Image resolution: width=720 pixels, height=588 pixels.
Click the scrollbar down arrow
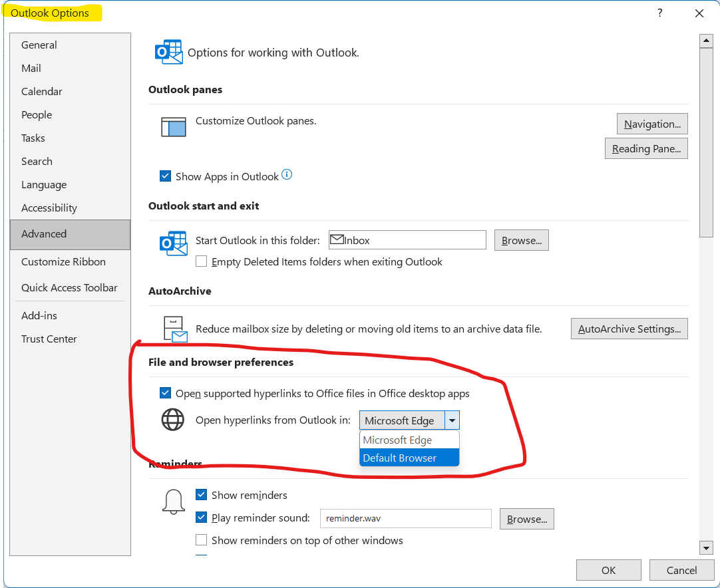point(706,547)
